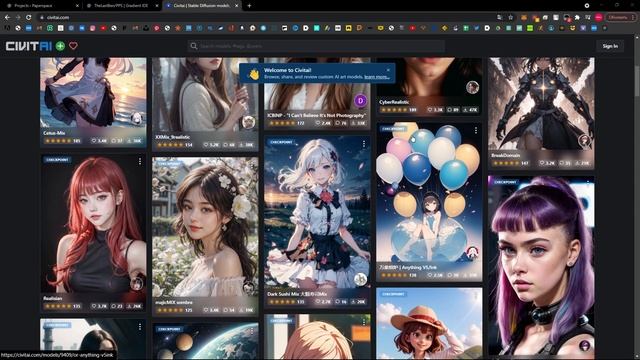The image size is (640, 360).
Task: Click Checkpoint badge on Realisian card
Action: pos(57,160)
